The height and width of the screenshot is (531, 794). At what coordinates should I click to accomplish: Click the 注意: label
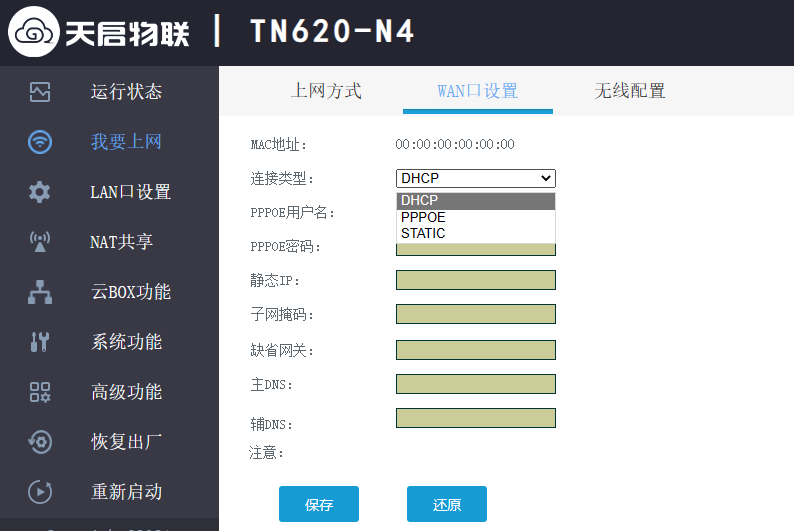click(x=266, y=453)
